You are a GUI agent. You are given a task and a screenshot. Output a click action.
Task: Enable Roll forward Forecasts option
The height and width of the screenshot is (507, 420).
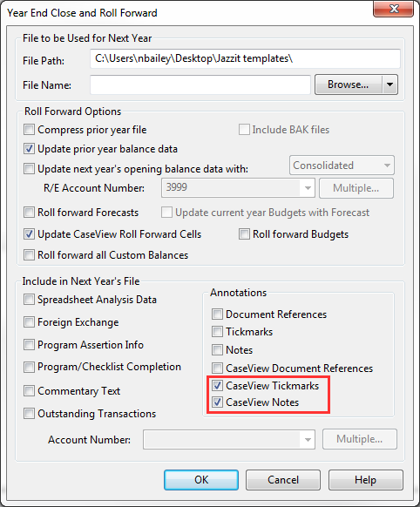pyautogui.click(x=29, y=213)
